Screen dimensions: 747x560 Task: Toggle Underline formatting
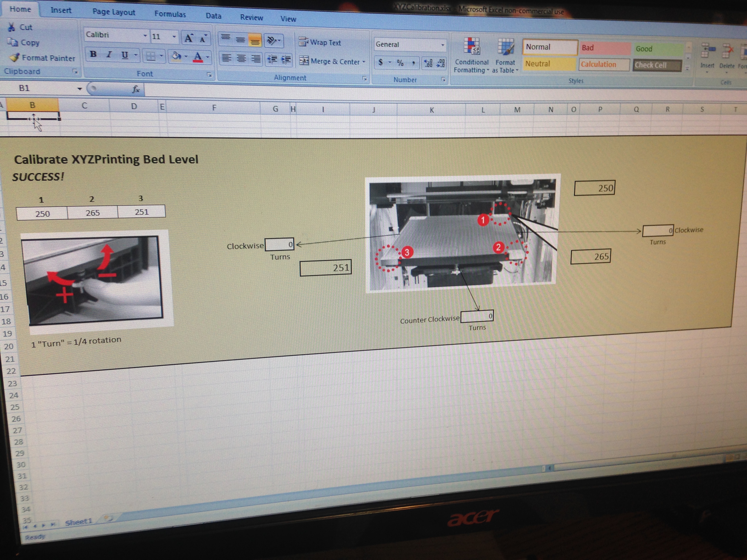tap(124, 55)
